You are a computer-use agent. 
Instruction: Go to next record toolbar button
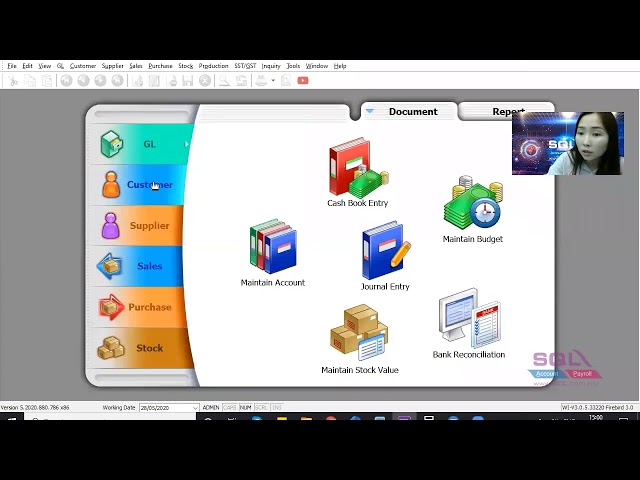[x=100, y=81]
